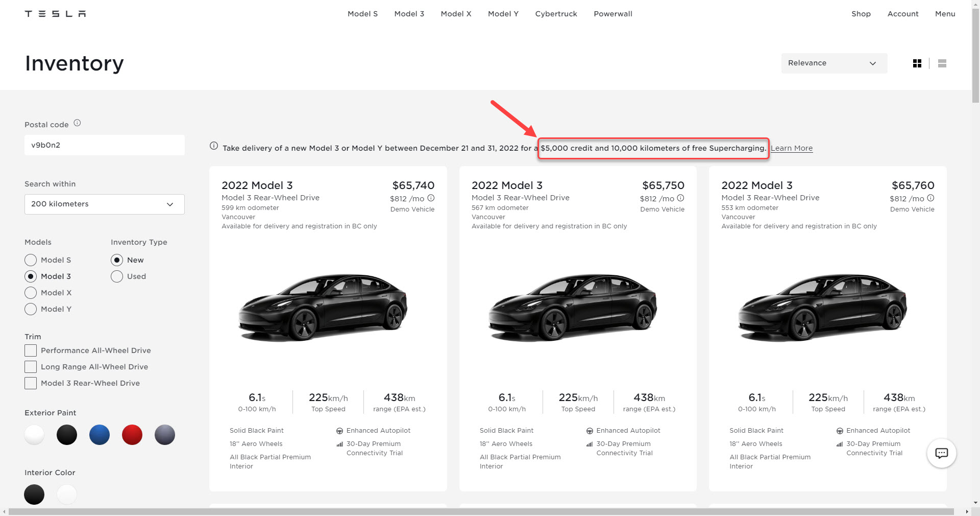Switch to list view layout
Screen dimensions: 980x516
[942, 63]
